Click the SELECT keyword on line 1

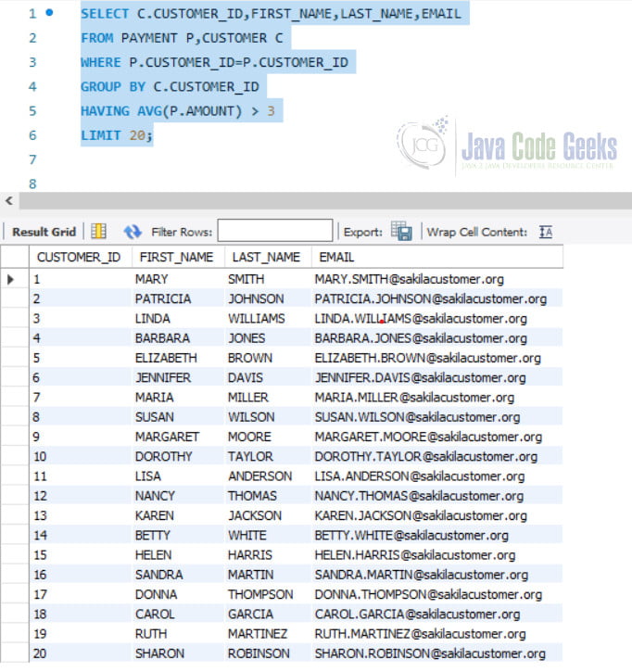pos(105,14)
